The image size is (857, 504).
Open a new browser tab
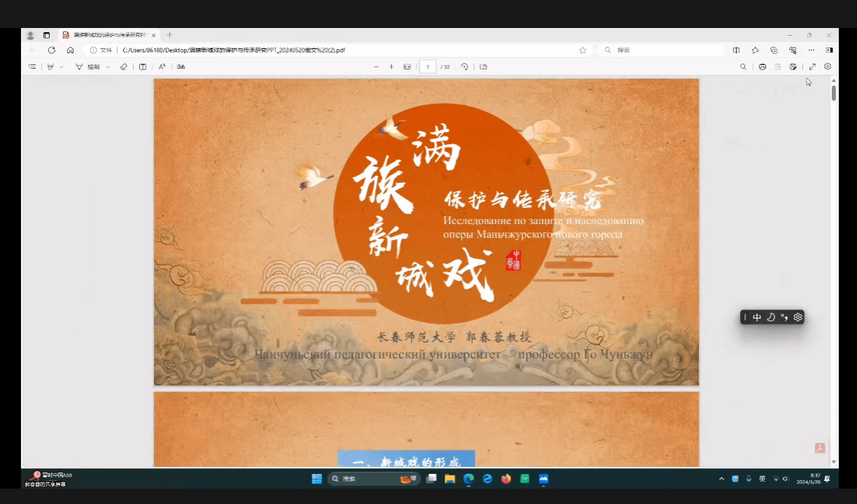tap(169, 35)
